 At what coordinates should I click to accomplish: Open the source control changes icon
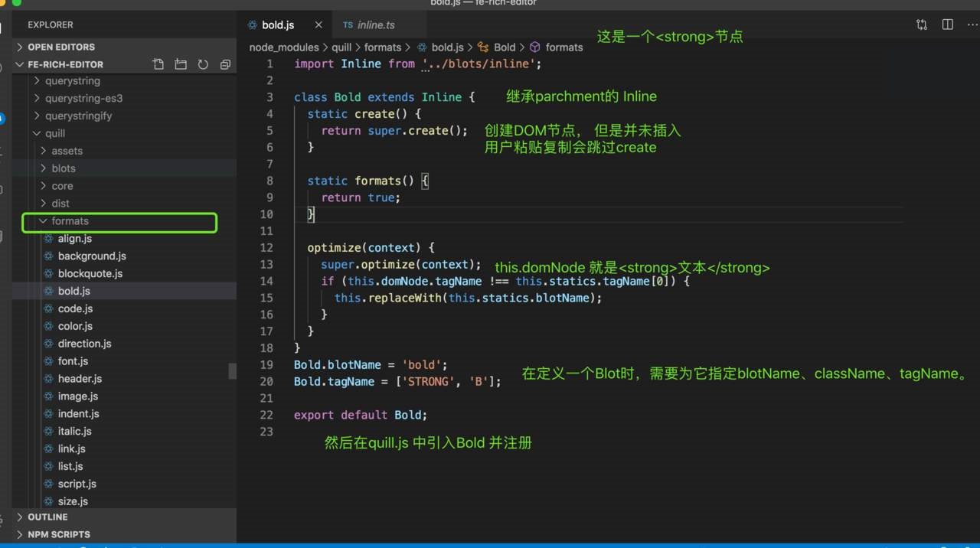(x=921, y=24)
